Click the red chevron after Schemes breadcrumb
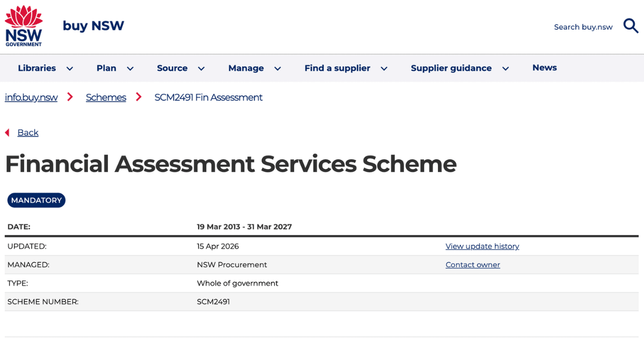 click(x=138, y=97)
